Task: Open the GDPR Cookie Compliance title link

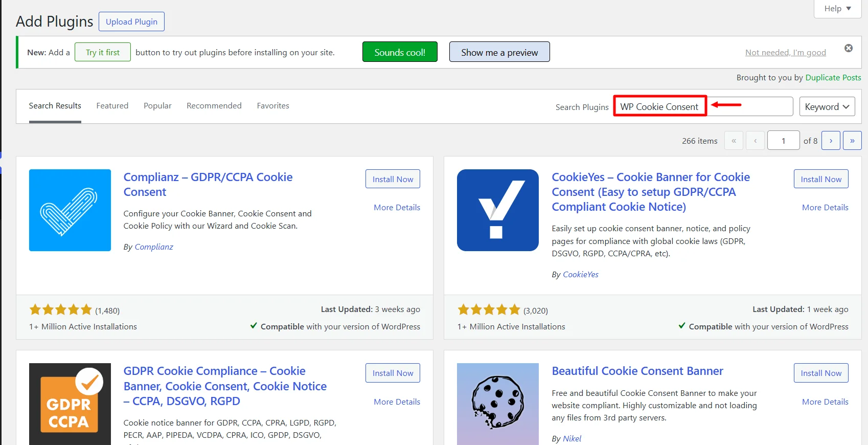Action: coord(225,386)
